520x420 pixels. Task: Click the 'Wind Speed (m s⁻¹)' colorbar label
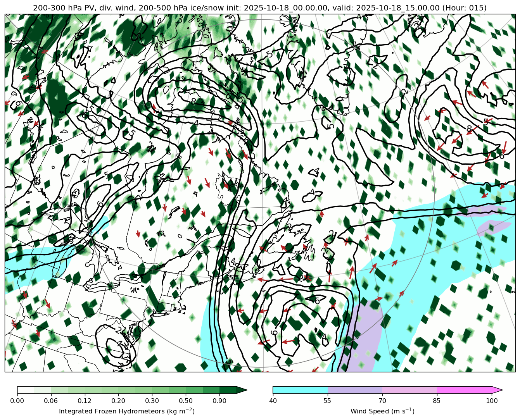click(382, 411)
